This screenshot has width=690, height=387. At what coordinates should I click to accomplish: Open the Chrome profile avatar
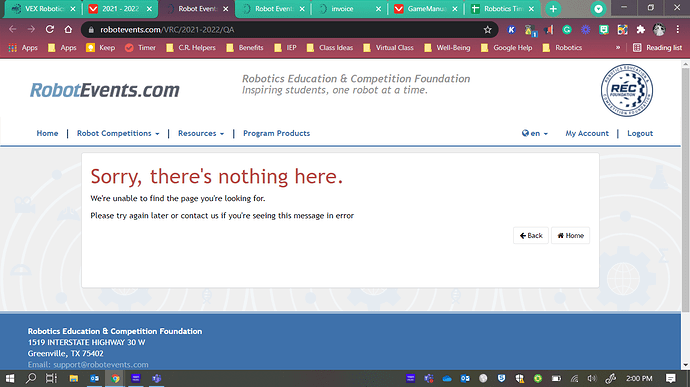coord(659,29)
